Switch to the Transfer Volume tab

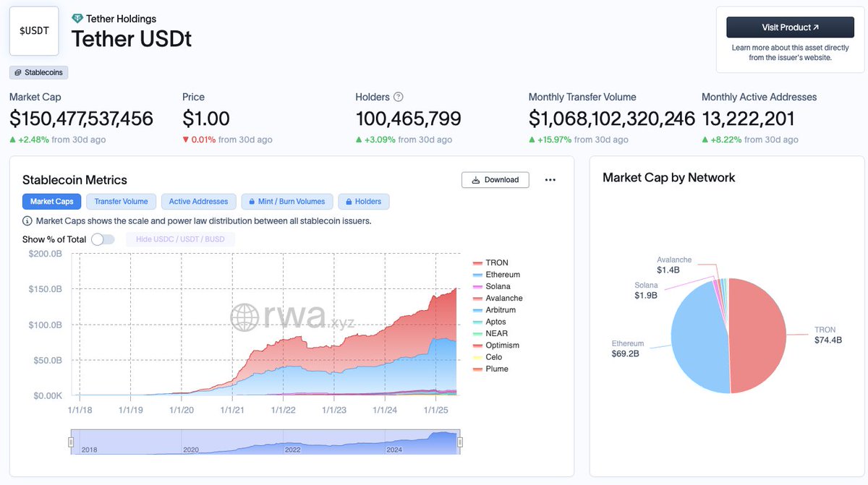coord(121,202)
